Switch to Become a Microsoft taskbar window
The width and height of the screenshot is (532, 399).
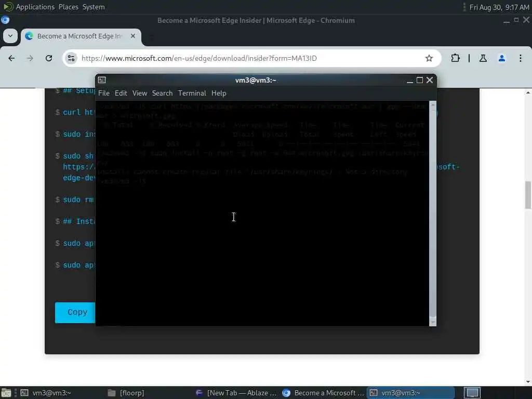[323, 393]
